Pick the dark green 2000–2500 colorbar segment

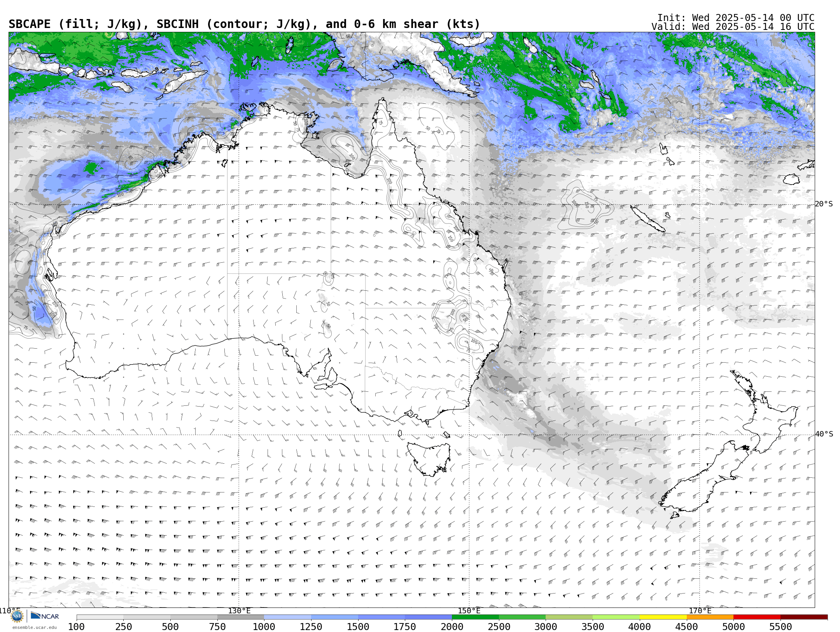click(x=475, y=617)
